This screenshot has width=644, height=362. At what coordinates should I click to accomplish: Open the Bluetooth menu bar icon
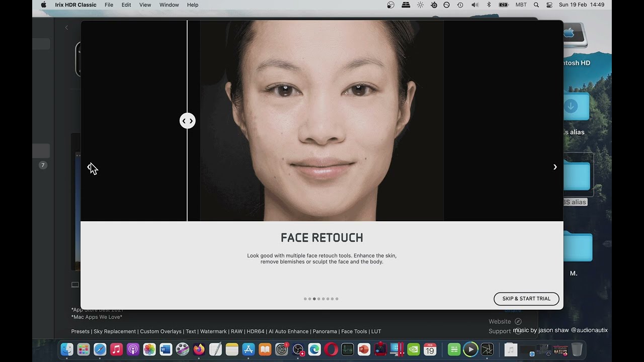[489, 5]
